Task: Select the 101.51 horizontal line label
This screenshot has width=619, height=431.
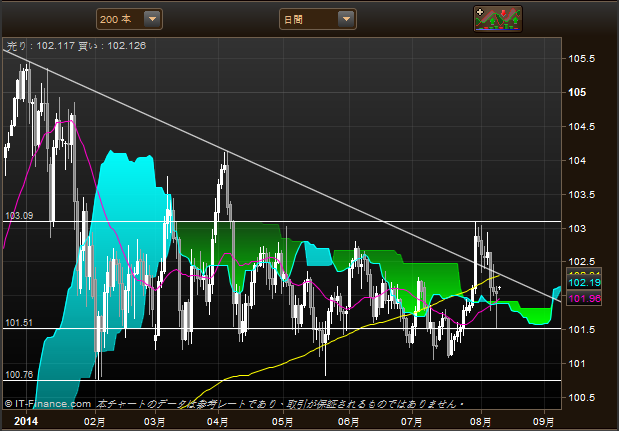Action: tap(19, 323)
